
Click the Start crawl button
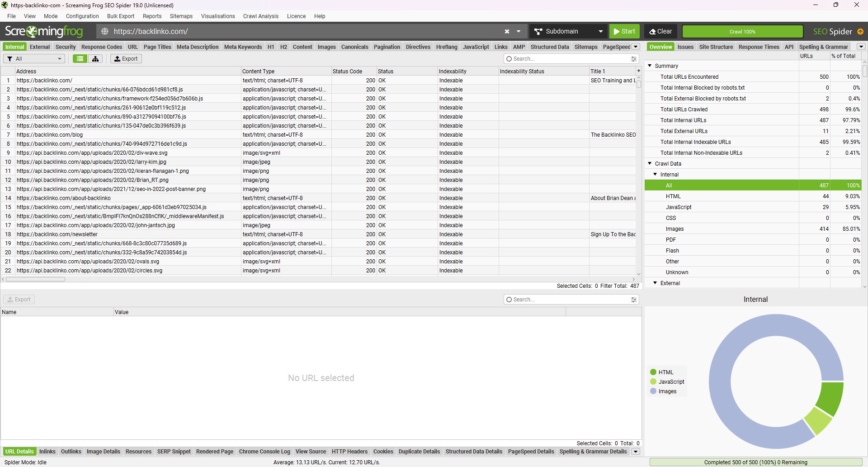coord(624,31)
